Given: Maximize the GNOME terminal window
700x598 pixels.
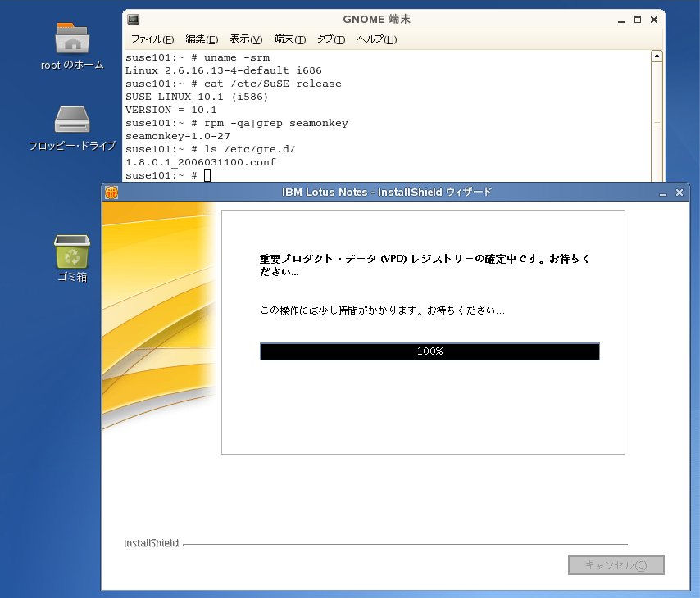Looking at the screenshot, I should (638, 20).
